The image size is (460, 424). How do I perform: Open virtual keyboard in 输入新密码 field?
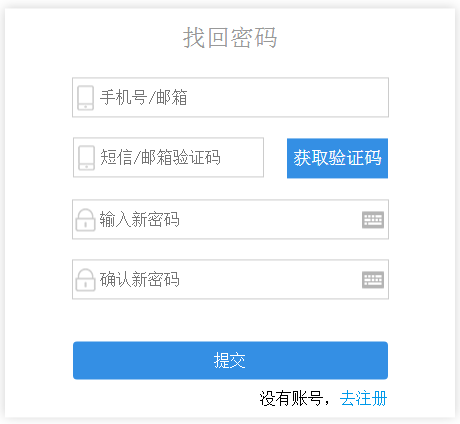pos(373,220)
